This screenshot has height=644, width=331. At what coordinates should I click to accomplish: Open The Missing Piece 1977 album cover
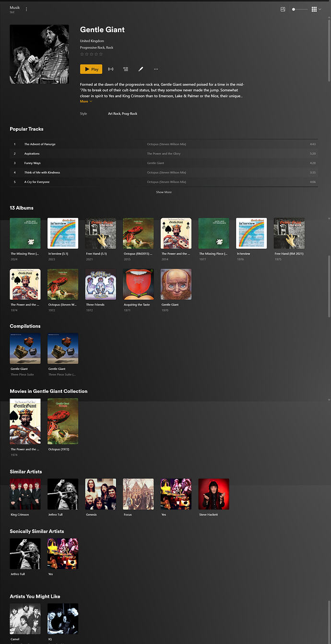pos(213,233)
